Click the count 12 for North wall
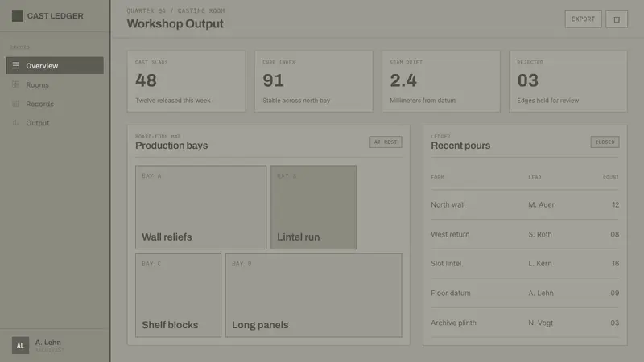This screenshot has height=362, width=644. click(x=615, y=204)
